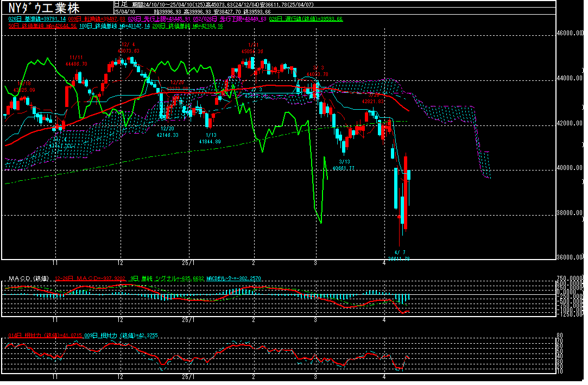
Task: Click the 4/7 lowest-point annotation
Action: click(x=399, y=256)
